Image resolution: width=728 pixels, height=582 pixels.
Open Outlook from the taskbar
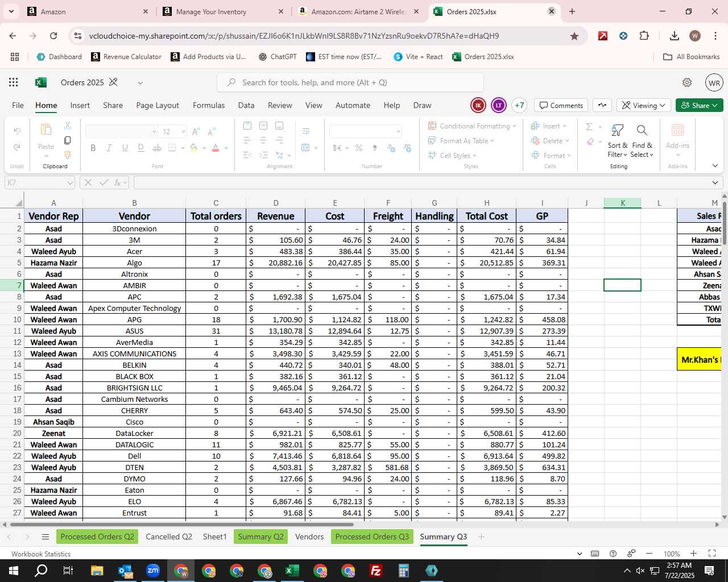pyautogui.click(x=125, y=571)
